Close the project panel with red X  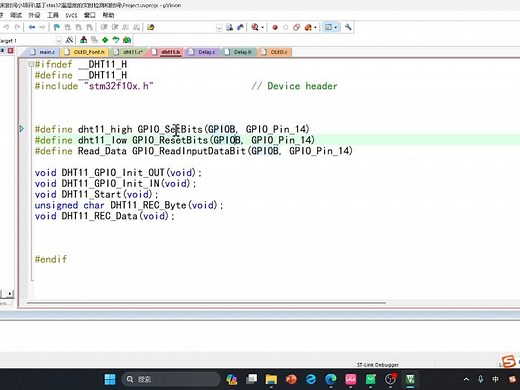(x=11, y=51)
